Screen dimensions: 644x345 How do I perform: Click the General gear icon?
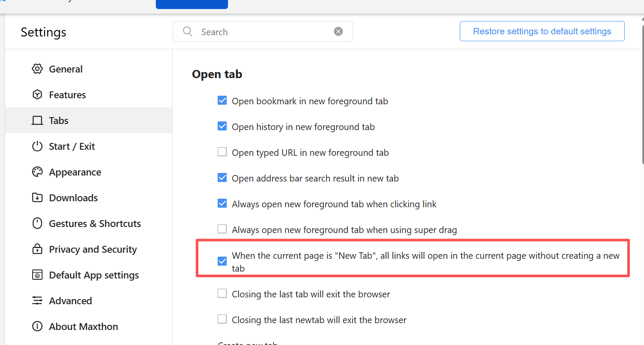point(37,69)
